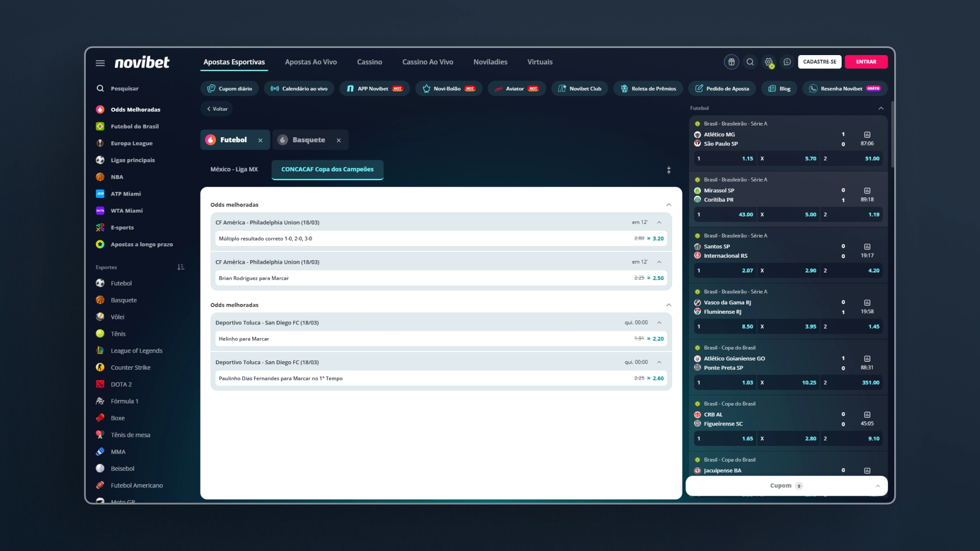The width and height of the screenshot is (980, 551).
Task: Open the live chat bubble icon
Action: coord(787,62)
